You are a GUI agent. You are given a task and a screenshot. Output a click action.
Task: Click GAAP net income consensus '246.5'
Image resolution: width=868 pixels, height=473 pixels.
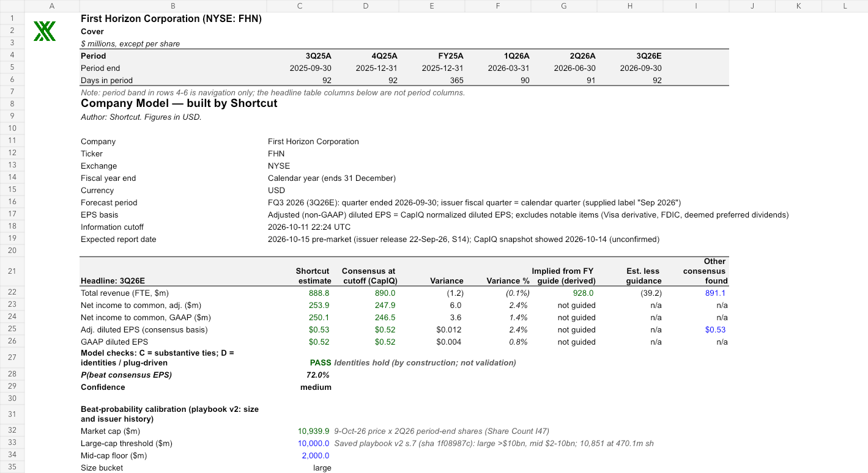(385, 317)
